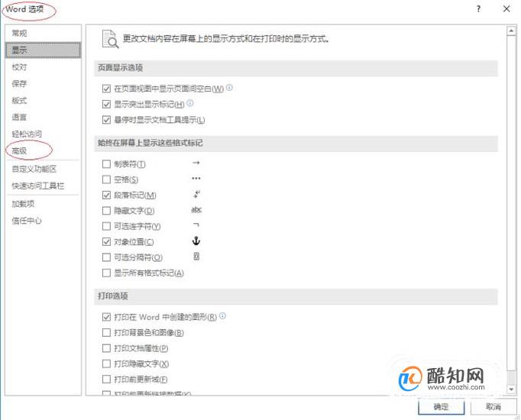The height and width of the screenshot is (420, 521).
Task: Click the 页面显示选项 section heading
Action: tap(120, 68)
